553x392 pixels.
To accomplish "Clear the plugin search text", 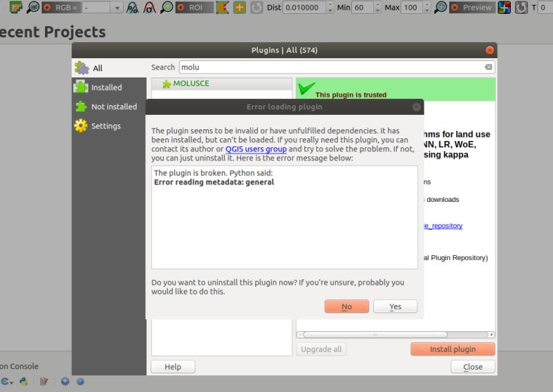I will click(x=489, y=67).
